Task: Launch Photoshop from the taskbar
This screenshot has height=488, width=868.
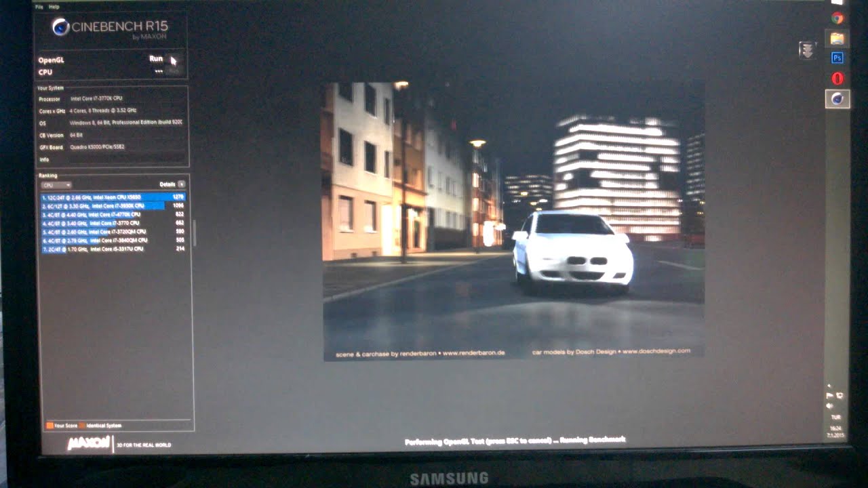Action: tap(837, 58)
